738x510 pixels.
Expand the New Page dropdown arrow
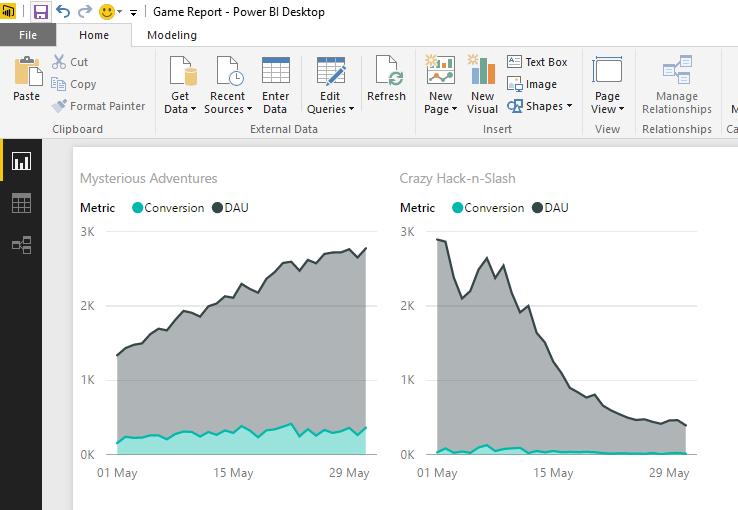click(454, 109)
